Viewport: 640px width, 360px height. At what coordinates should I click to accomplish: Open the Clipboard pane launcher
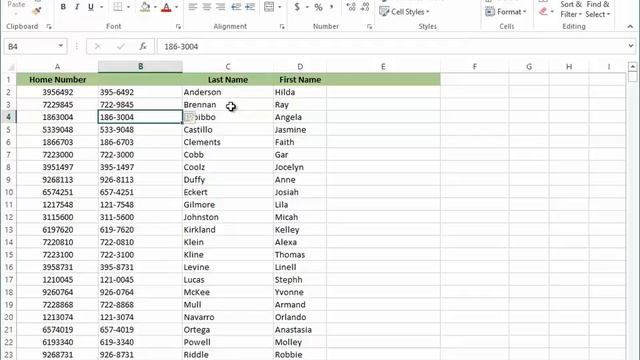49,27
